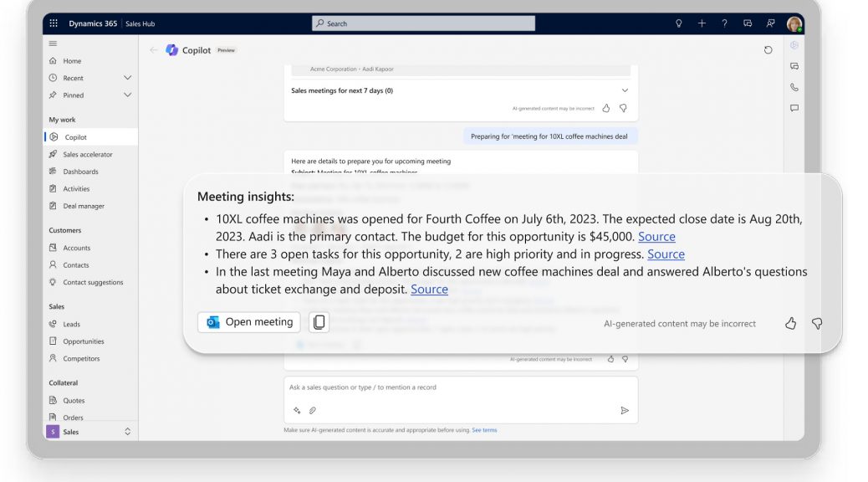Screen dimensions: 868x482
Task: Click the sparkle prompts icon in the chat box
Action: (x=297, y=411)
